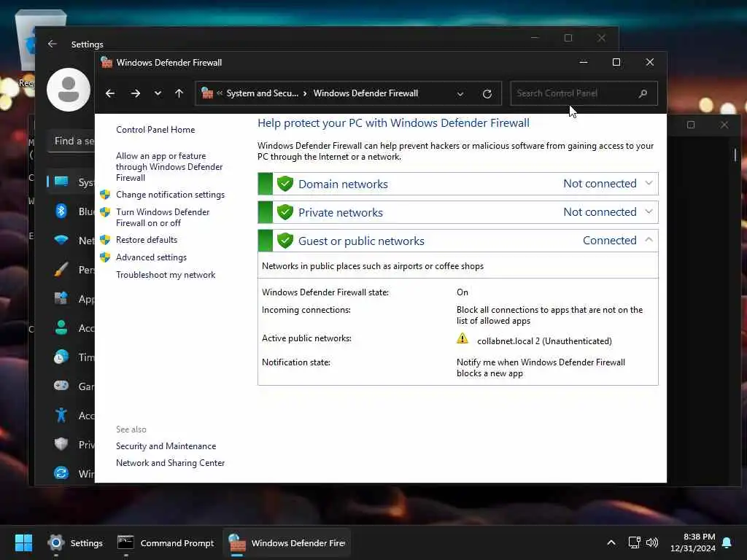Click the firewall icon in address bar
The width and height of the screenshot is (747, 560).
(x=207, y=93)
